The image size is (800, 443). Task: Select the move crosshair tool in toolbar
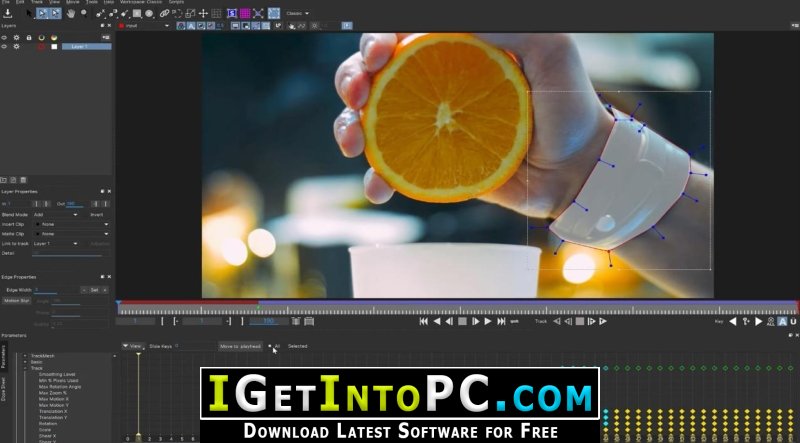pos(203,13)
